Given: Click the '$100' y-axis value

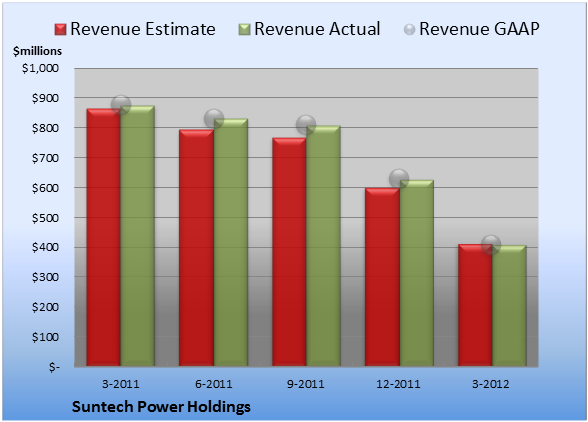Looking at the screenshot, I should pos(45,337).
